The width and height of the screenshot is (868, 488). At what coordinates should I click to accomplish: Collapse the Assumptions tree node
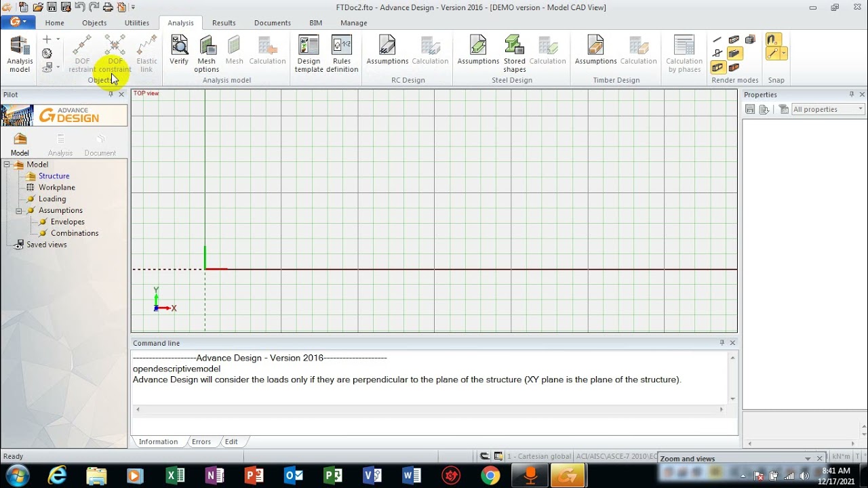tap(19, 211)
